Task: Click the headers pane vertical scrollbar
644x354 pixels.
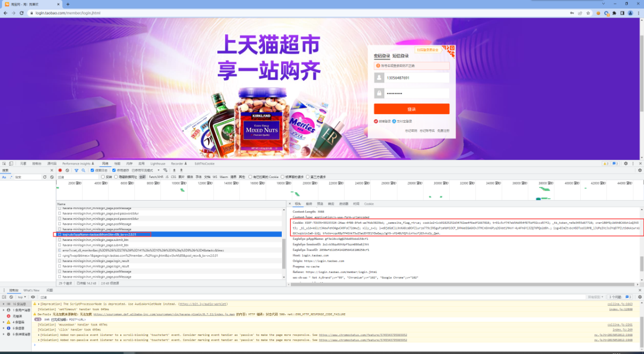Action: (642, 264)
